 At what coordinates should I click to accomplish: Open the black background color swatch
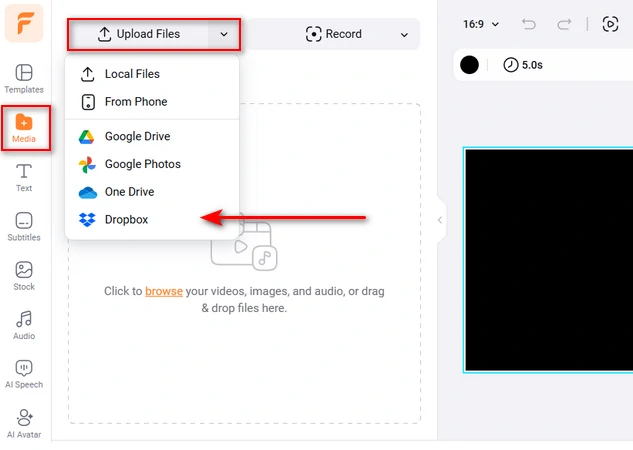[x=469, y=65]
